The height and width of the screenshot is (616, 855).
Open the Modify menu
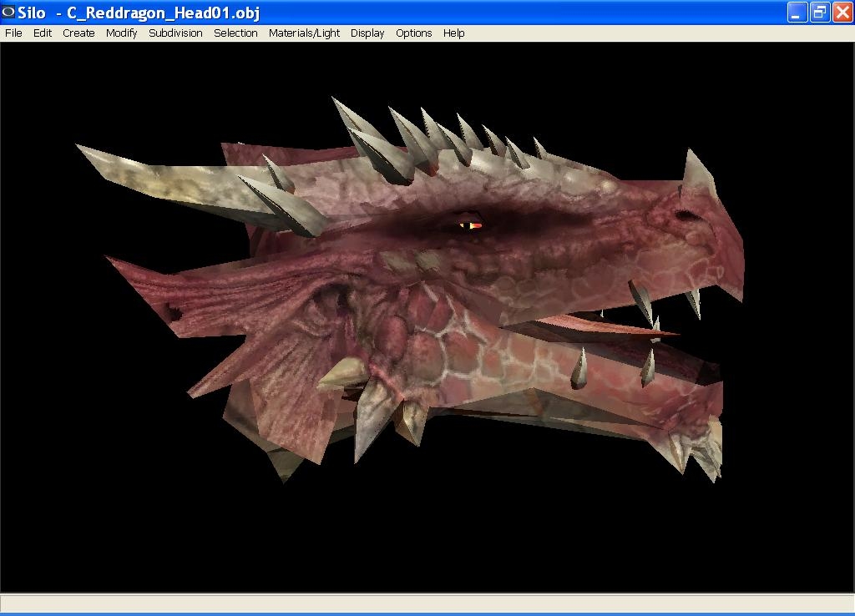[121, 33]
